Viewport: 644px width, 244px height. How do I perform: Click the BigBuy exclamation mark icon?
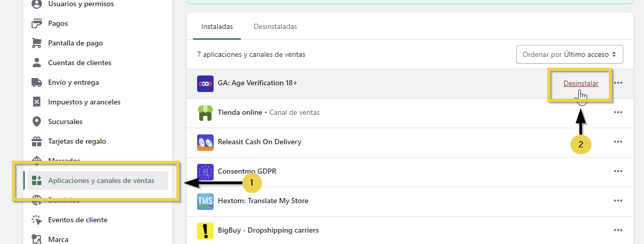tap(205, 230)
